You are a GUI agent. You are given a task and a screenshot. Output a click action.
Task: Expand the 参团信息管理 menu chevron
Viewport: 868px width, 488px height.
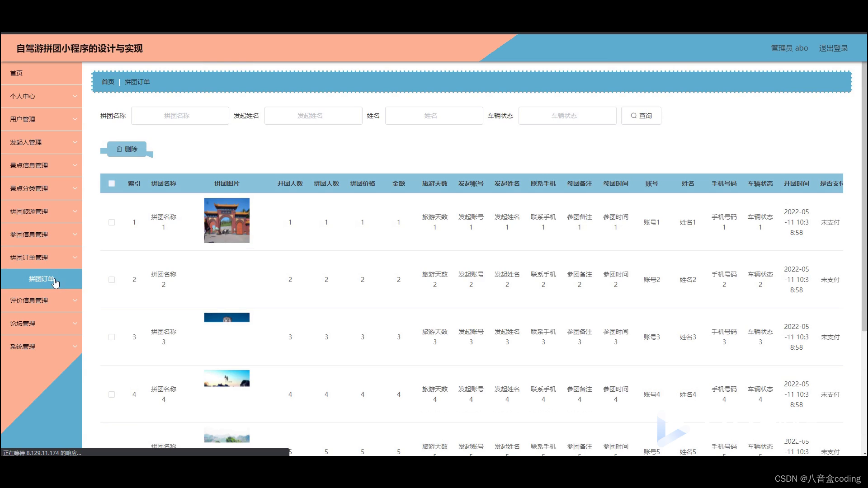point(75,235)
